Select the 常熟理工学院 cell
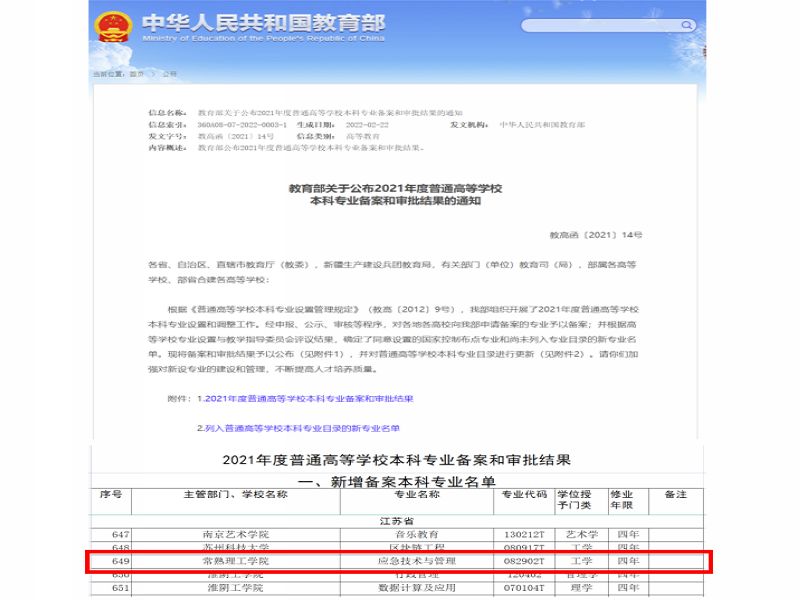This screenshot has height=600, width=800. (x=236, y=561)
